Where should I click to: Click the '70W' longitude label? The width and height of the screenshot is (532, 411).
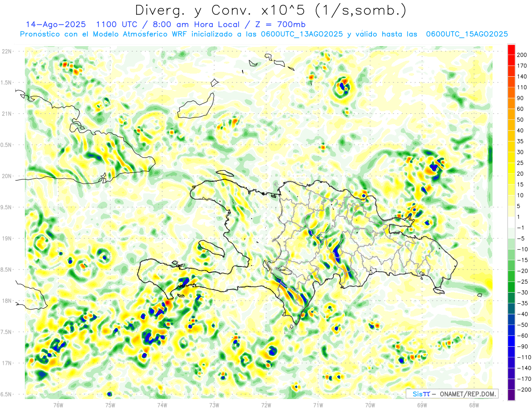click(370, 405)
